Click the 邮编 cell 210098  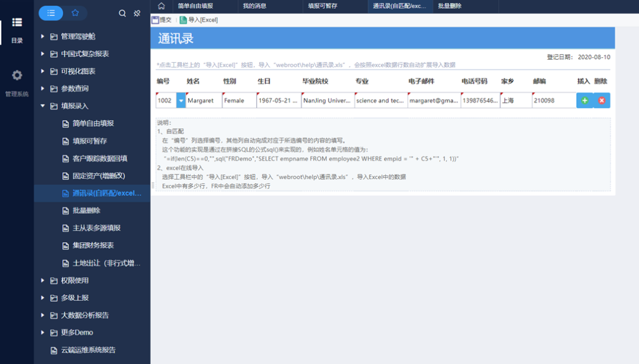coord(554,100)
